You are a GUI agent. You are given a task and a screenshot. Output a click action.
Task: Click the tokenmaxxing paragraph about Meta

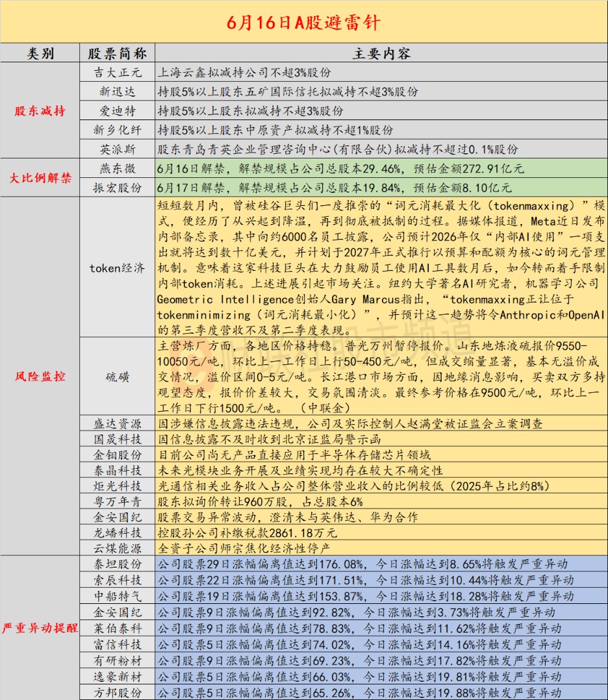(x=381, y=268)
